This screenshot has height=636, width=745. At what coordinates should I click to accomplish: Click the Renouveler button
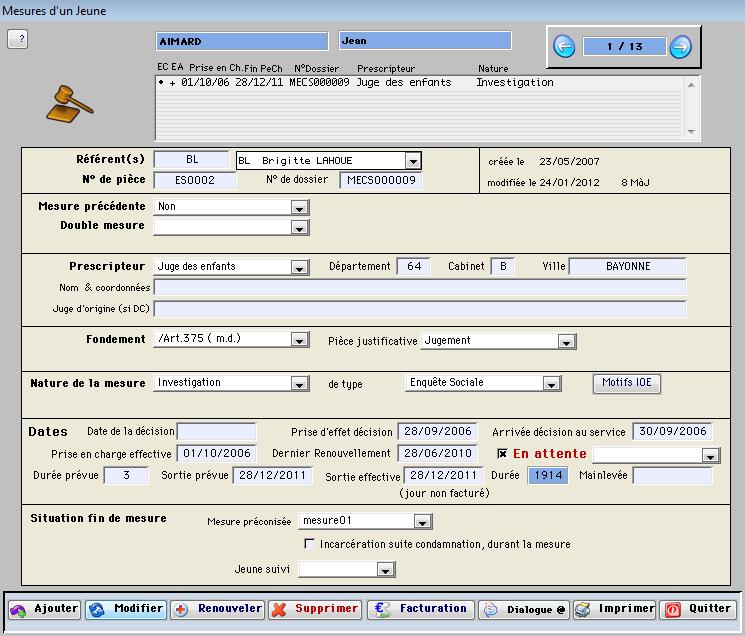218,609
